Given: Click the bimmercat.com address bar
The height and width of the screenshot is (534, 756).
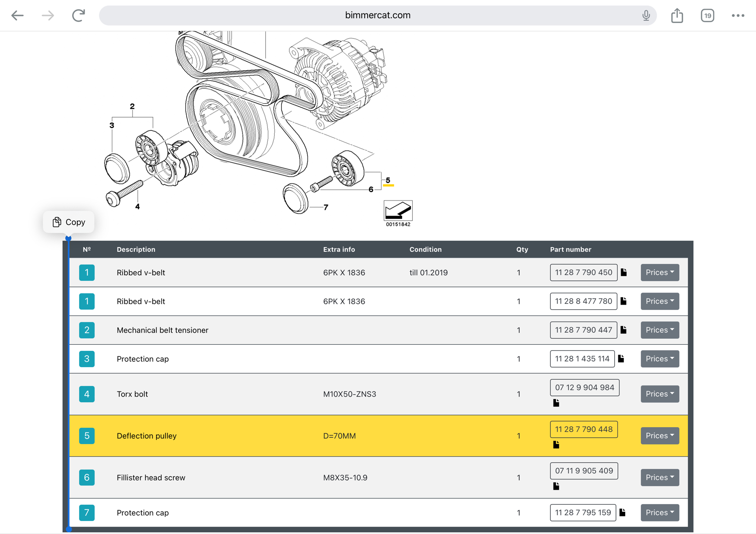Looking at the screenshot, I should [x=378, y=16].
